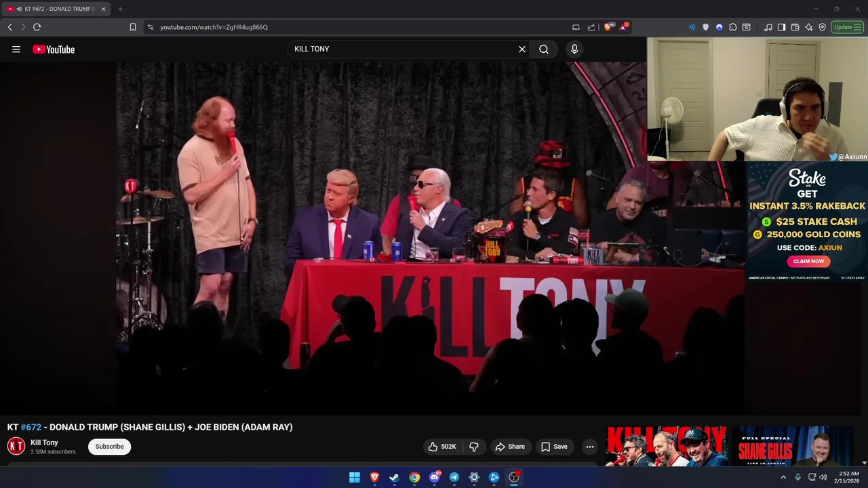868x488 pixels.
Task: Open Brave Shields lion icon
Action: 609,27
